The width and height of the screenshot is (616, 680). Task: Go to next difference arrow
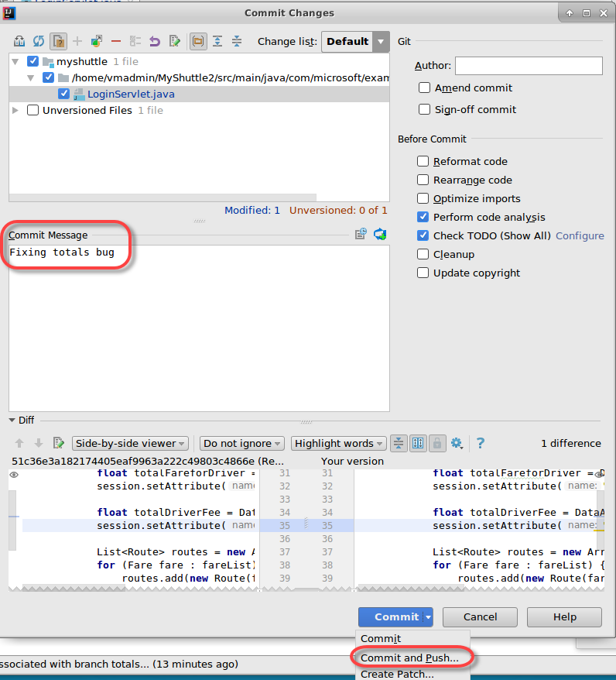[39, 443]
